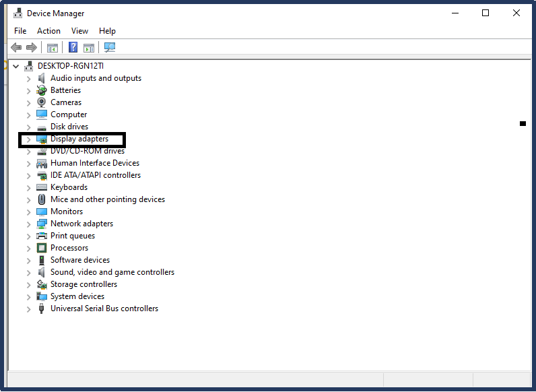
Task: Click the Mice and other pointing devices icon
Action: (x=41, y=199)
